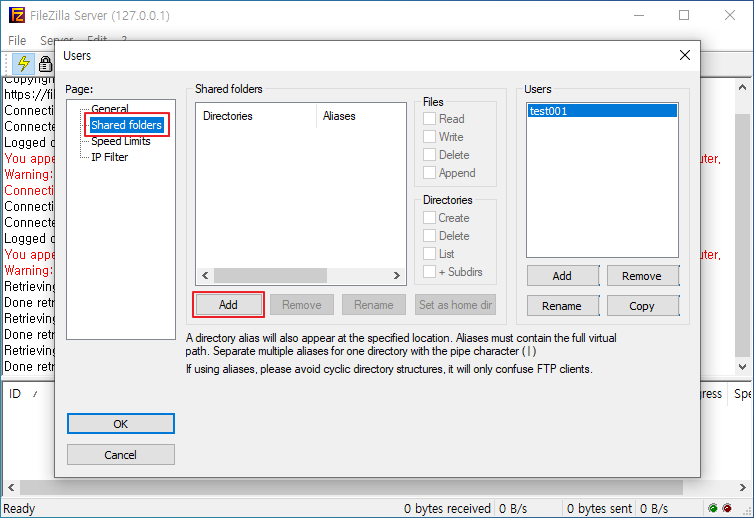Click the red status indicator in status bar

(x=727, y=508)
